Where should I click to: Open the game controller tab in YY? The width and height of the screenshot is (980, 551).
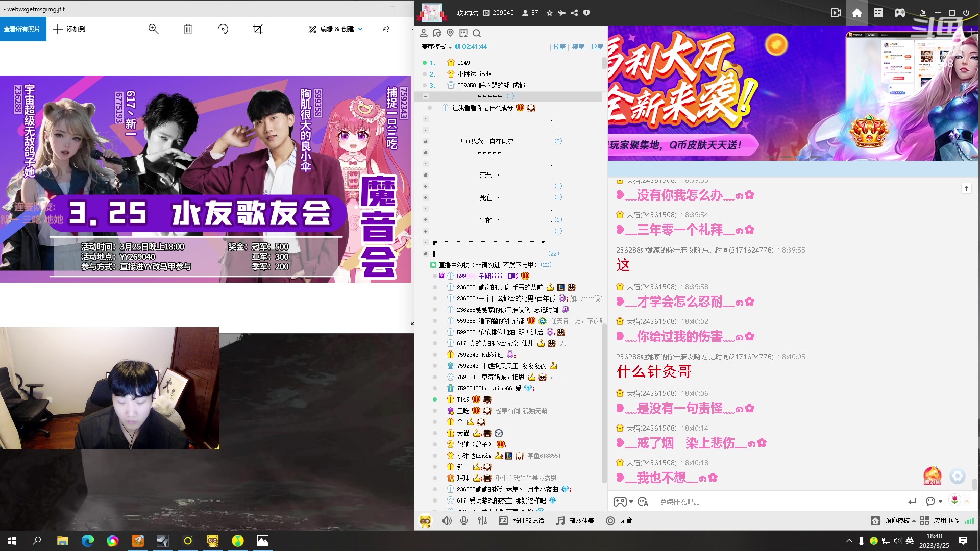point(900,13)
